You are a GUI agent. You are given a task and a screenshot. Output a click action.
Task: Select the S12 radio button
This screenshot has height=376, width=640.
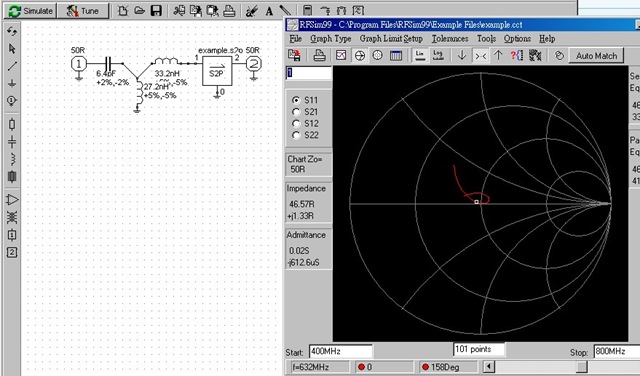tap(296, 123)
